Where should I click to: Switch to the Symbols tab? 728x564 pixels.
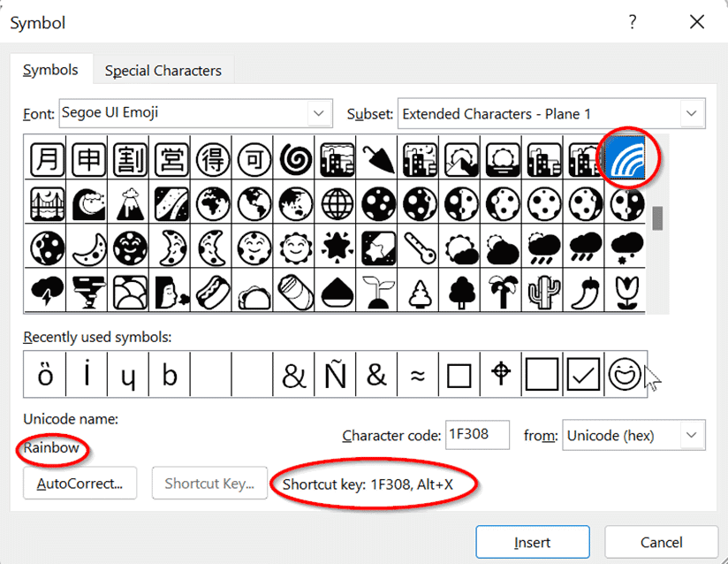(x=50, y=70)
